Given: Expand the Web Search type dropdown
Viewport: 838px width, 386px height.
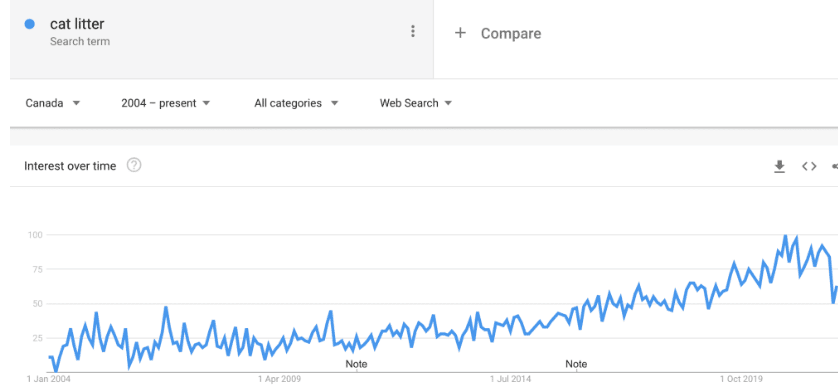Looking at the screenshot, I should point(416,103).
